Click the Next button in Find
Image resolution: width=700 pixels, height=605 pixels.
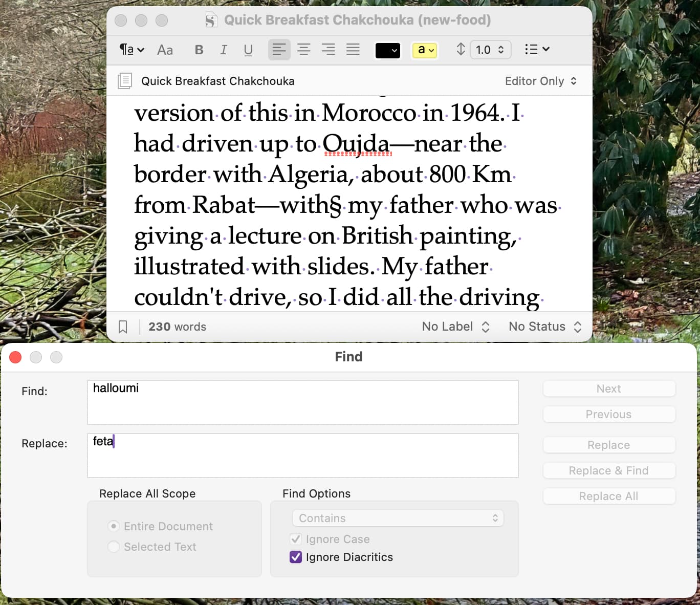(609, 388)
